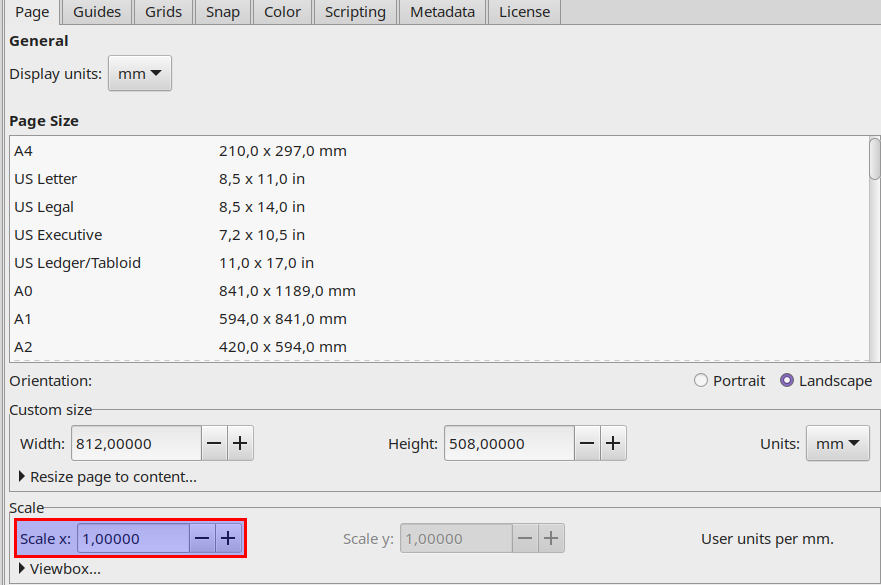Select the US Executive page size

(x=439, y=235)
